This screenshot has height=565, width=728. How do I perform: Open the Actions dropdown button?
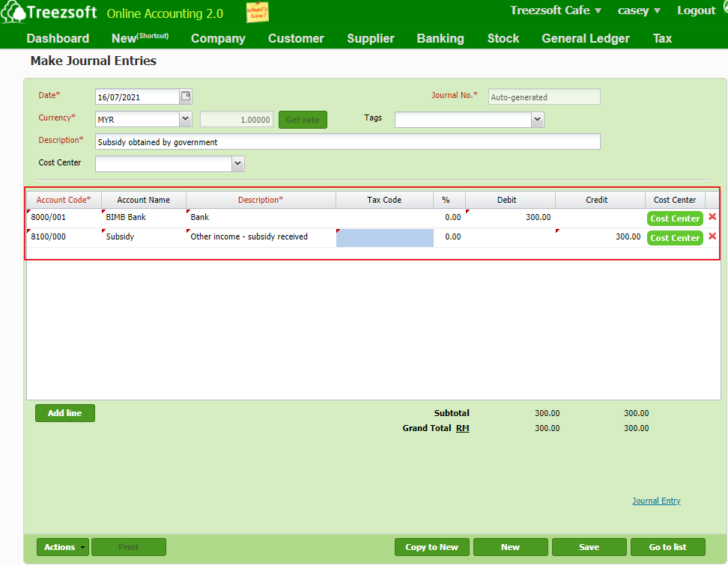[x=62, y=547]
